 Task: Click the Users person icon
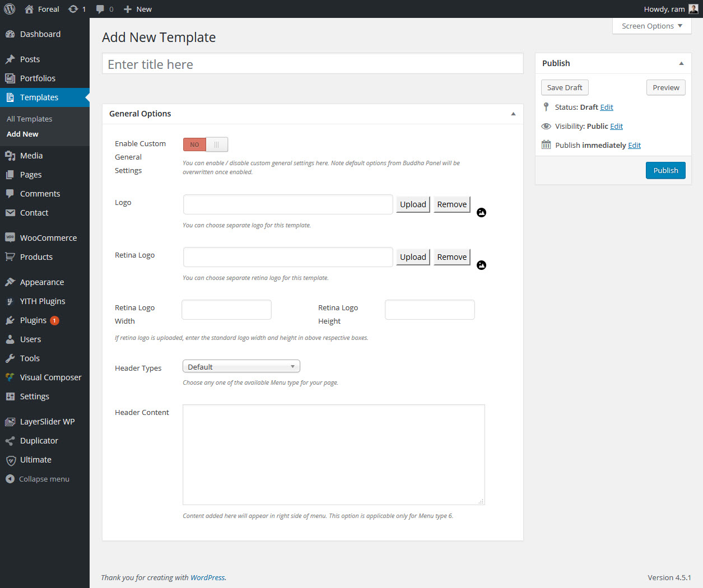coord(10,339)
